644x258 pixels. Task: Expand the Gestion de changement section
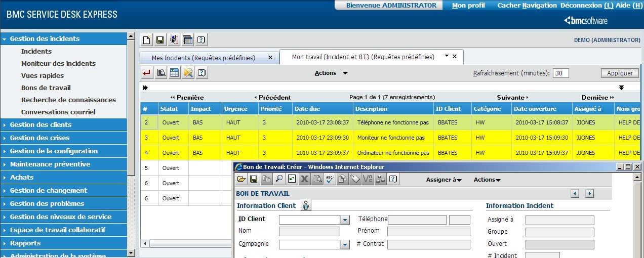pos(64,190)
